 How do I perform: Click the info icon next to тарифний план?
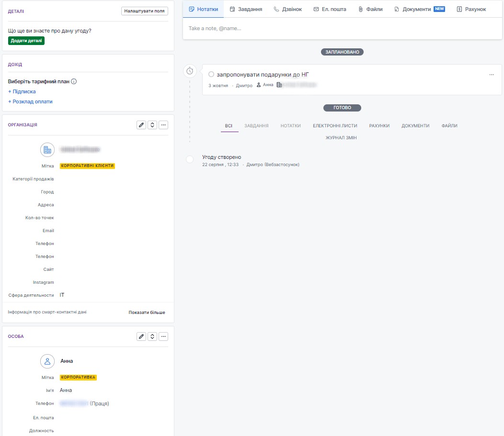(x=74, y=81)
